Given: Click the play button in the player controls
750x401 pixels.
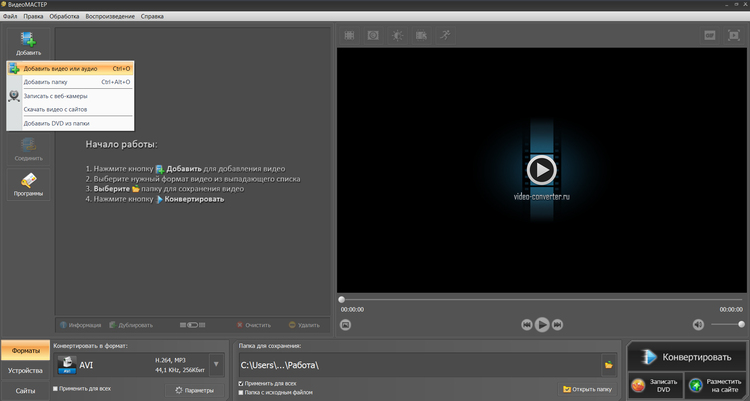Looking at the screenshot, I should tap(542, 325).
